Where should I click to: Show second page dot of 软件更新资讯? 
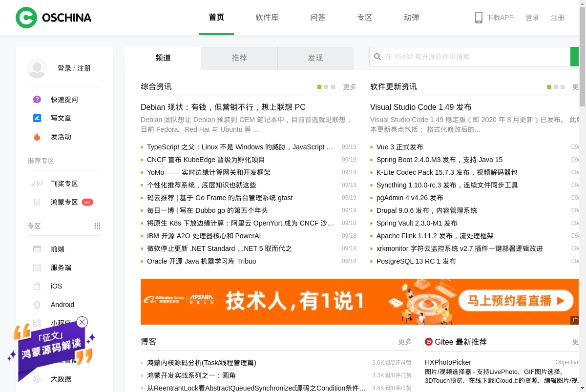556,87
